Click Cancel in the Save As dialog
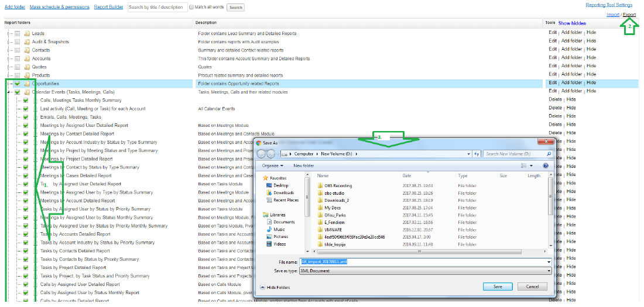The height and width of the screenshot is (307, 644). (x=532, y=287)
